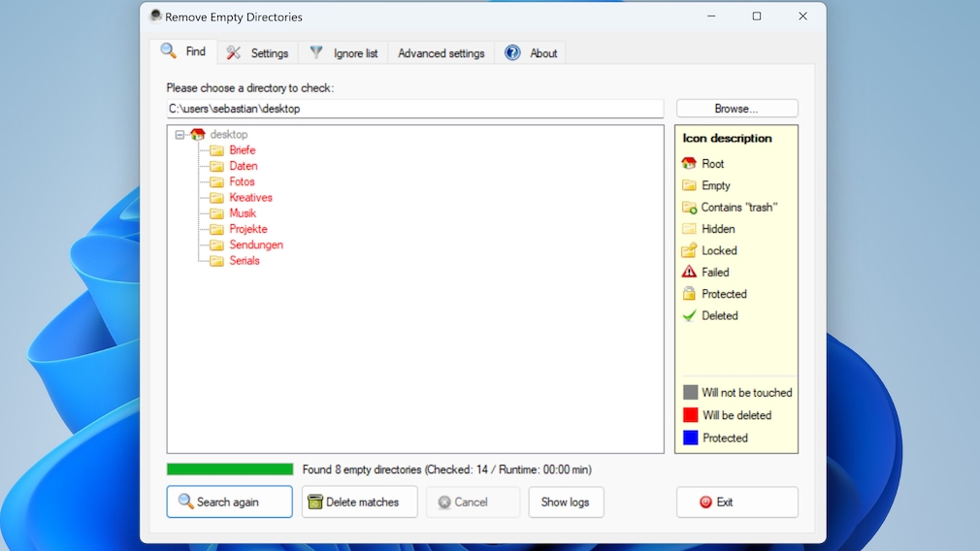Click the Contains trash folder icon
Image resolution: width=980 pixels, height=551 pixels.
point(689,208)
